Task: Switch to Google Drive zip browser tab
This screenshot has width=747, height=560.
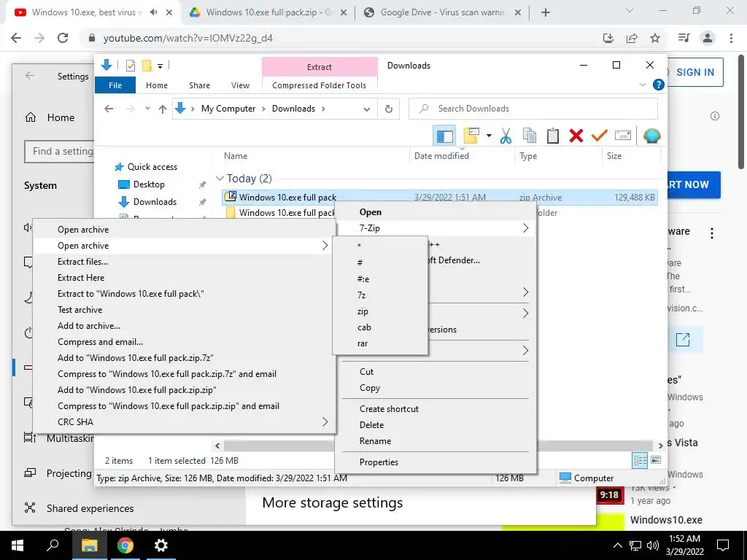Action: [268, 12]
